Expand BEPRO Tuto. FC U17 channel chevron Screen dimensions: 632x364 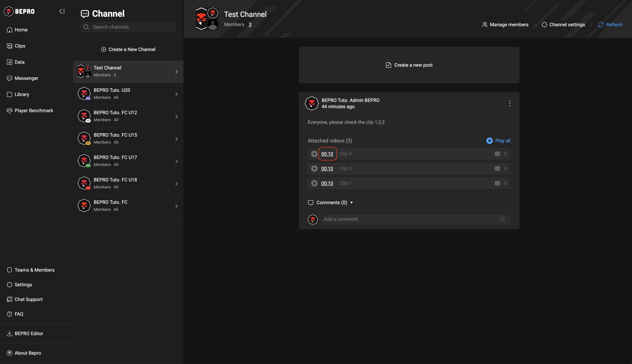[176, 161]
